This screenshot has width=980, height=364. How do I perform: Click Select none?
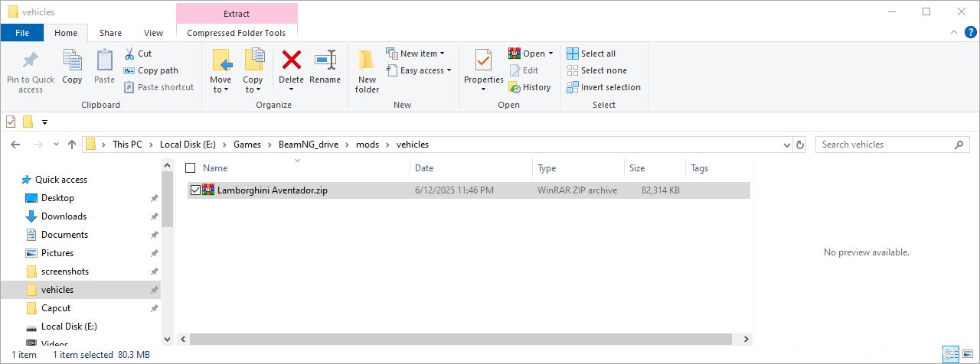coord(596,70)
